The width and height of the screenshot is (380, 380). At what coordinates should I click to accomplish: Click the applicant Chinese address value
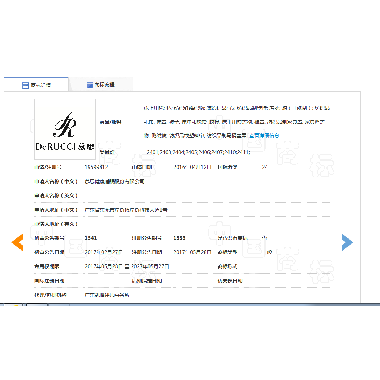126,210
